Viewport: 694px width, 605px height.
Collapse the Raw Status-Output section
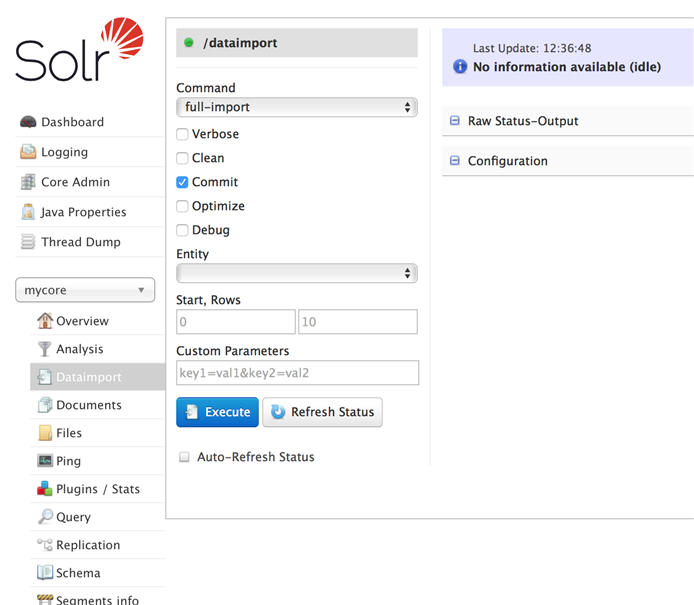coord(455,121)
